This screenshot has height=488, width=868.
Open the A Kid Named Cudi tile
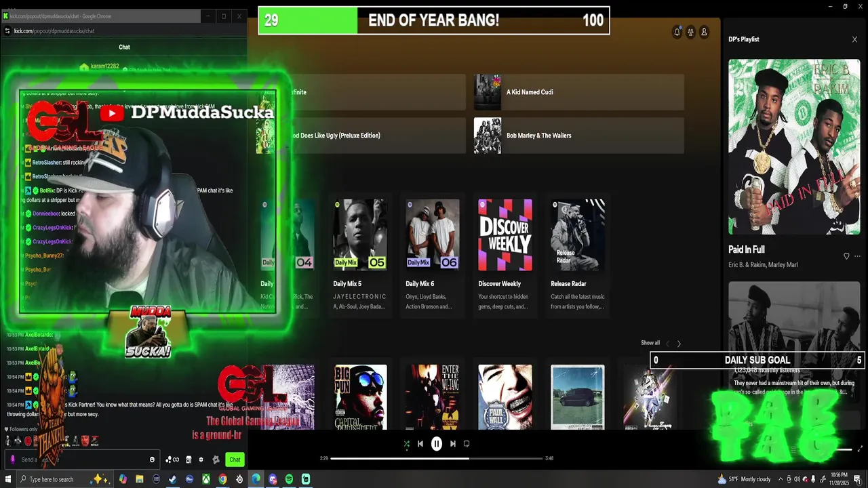tap(578, 92)
